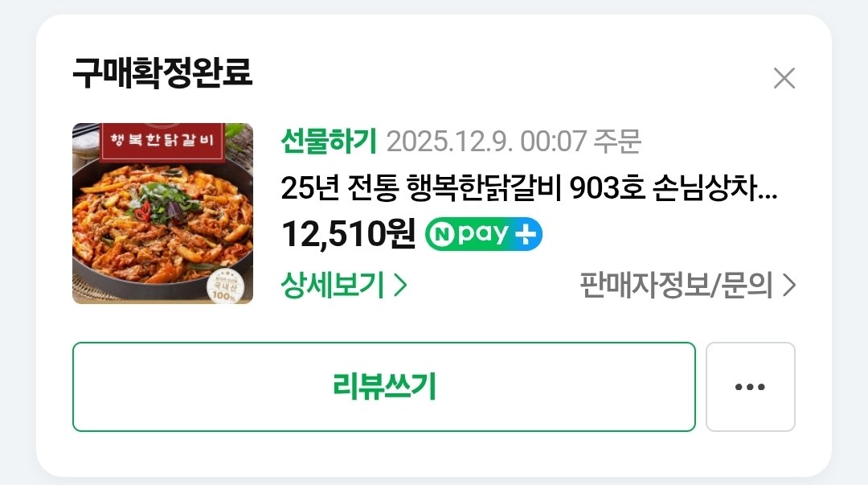This screenshot has height=485, width=868.
Task: Click the chevron next to 판매자정보/문의
Action: click(x=789, y=285)
